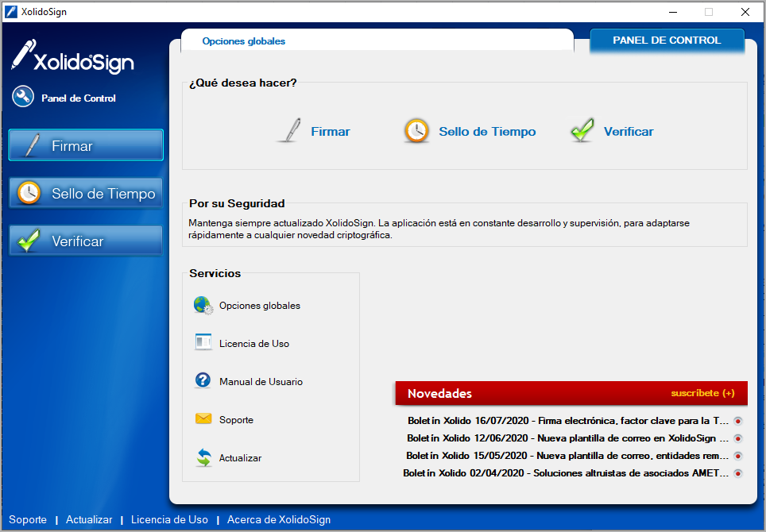
Task: Click the Firmar button in left sidebar
Action: click(x=86, y=145)
